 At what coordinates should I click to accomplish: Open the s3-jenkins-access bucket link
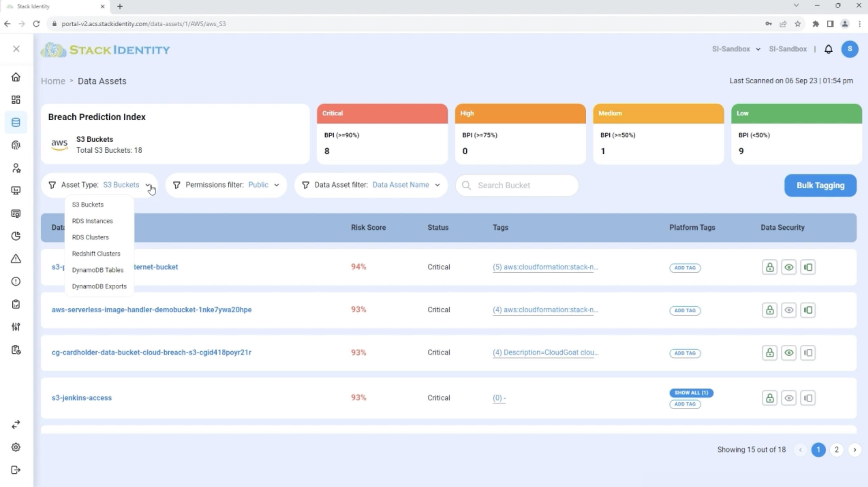pyautogui.click(x=81, y=398)
